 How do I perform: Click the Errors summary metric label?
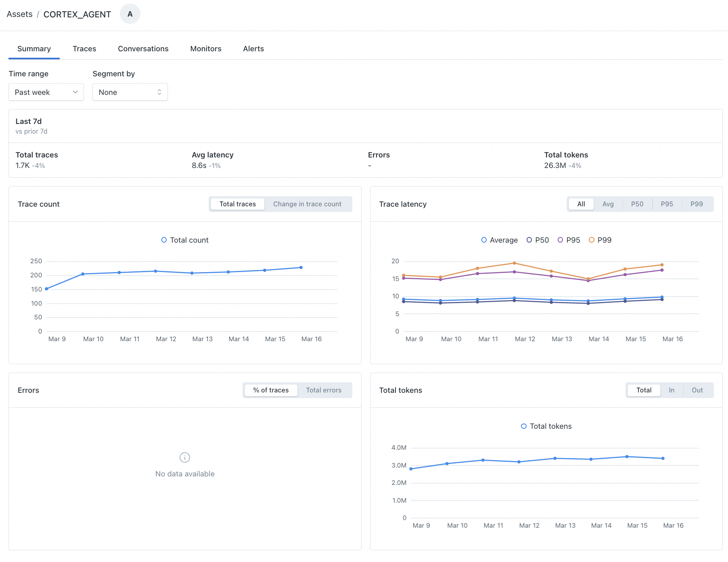click(x=379, y=155)
